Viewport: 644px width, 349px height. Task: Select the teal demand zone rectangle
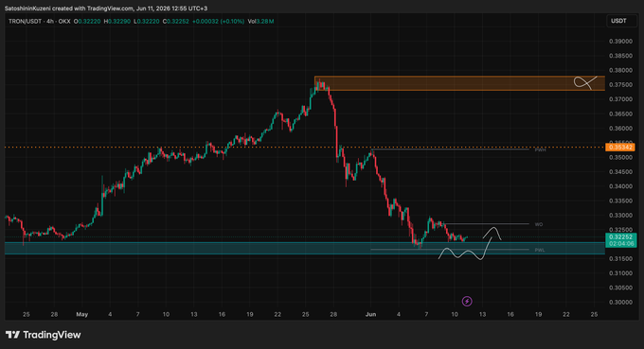tap(305, 248)
